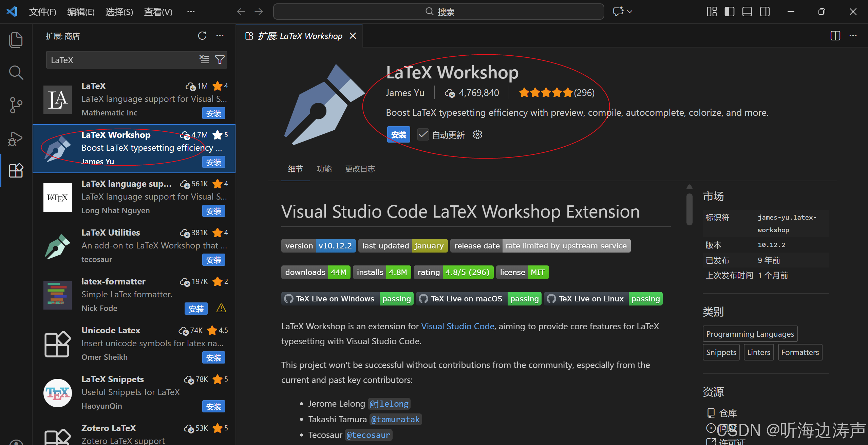
Task: Click the TeX Live on Windows badge
Action: (347, 299)
